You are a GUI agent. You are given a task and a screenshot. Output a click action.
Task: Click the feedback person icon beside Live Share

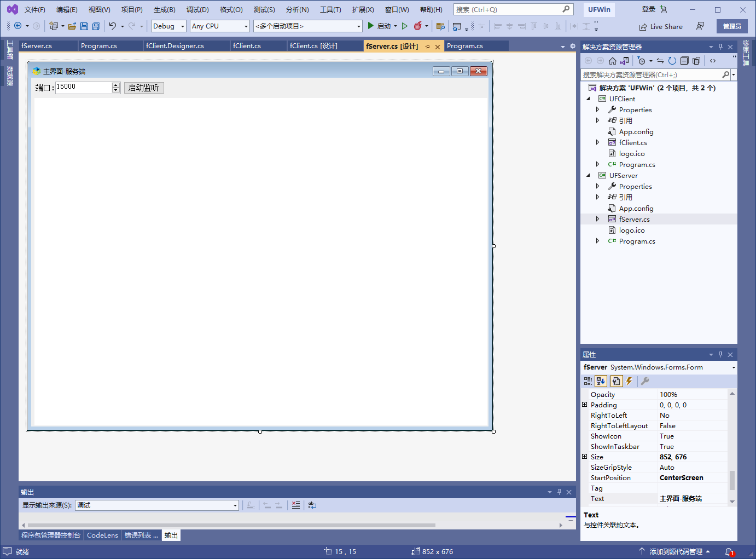pos(700,26)
